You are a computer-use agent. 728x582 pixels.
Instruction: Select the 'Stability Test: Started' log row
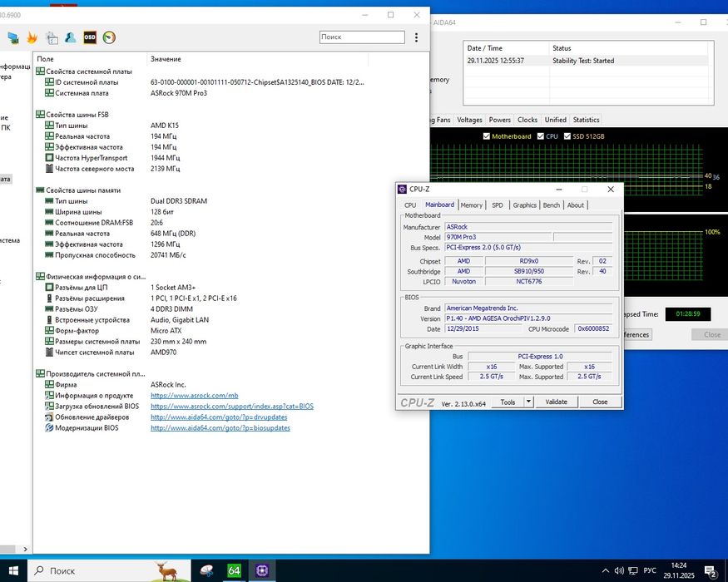point(587,61)
